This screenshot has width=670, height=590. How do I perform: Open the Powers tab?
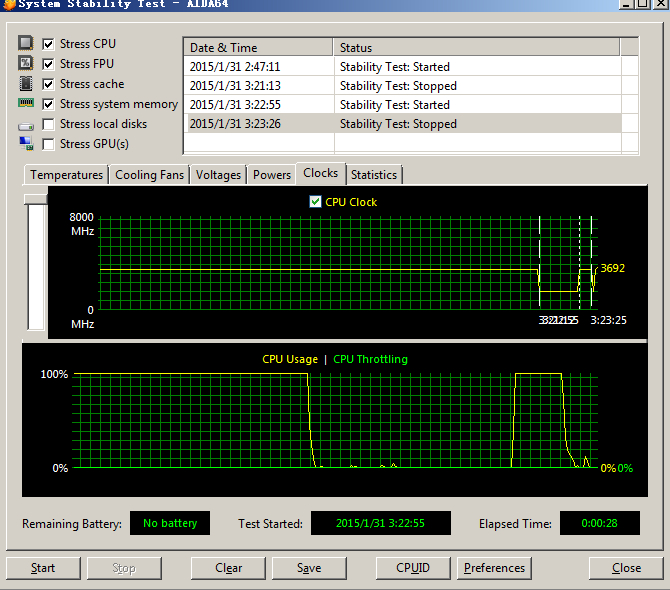pos(272,175)
